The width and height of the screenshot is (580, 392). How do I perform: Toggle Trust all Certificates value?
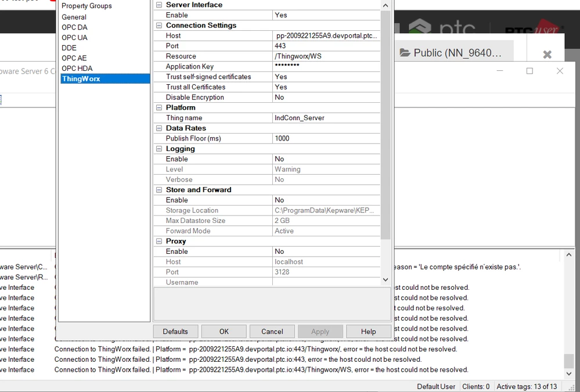pyautogui.click(x=326, y=87)
